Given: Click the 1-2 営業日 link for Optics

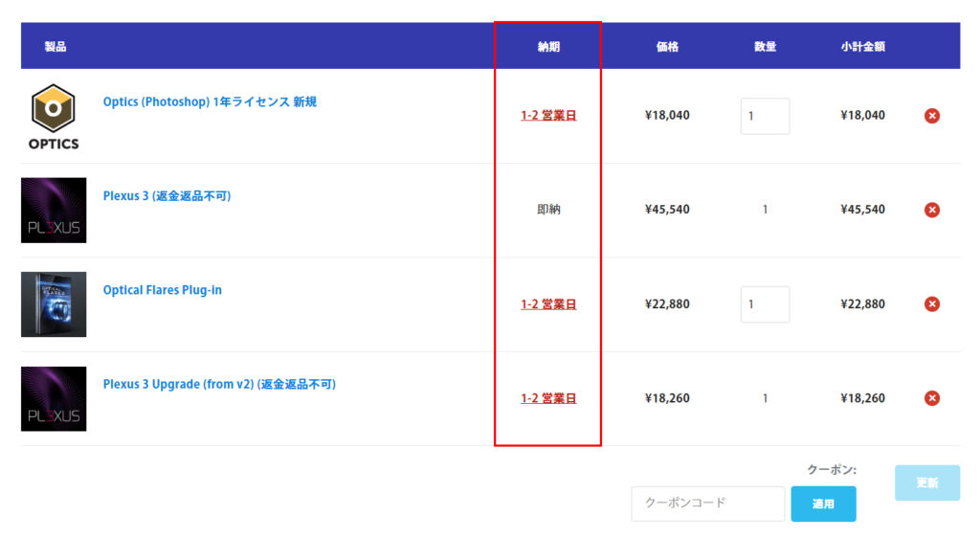Looking at the screenshot, I should [548, 116].
